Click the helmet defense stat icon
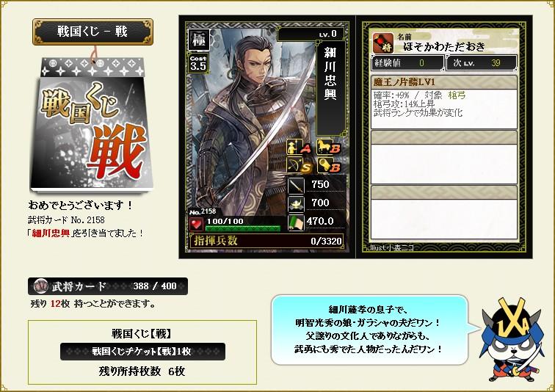The width and height of the screenshot is (555, 392). pos(296,204)
